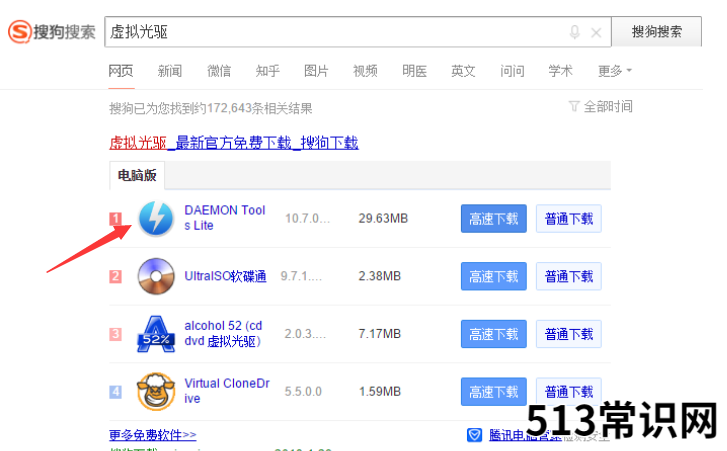The height and width of the screenshot is (451, 727).
Task: Click the version text 10.7.0...
Action: pos(307,218)
